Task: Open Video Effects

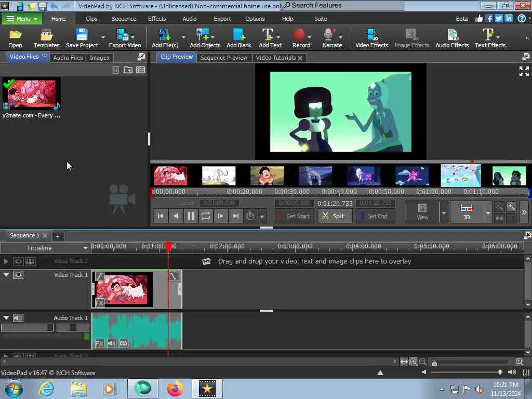Action: pos(371,38)
